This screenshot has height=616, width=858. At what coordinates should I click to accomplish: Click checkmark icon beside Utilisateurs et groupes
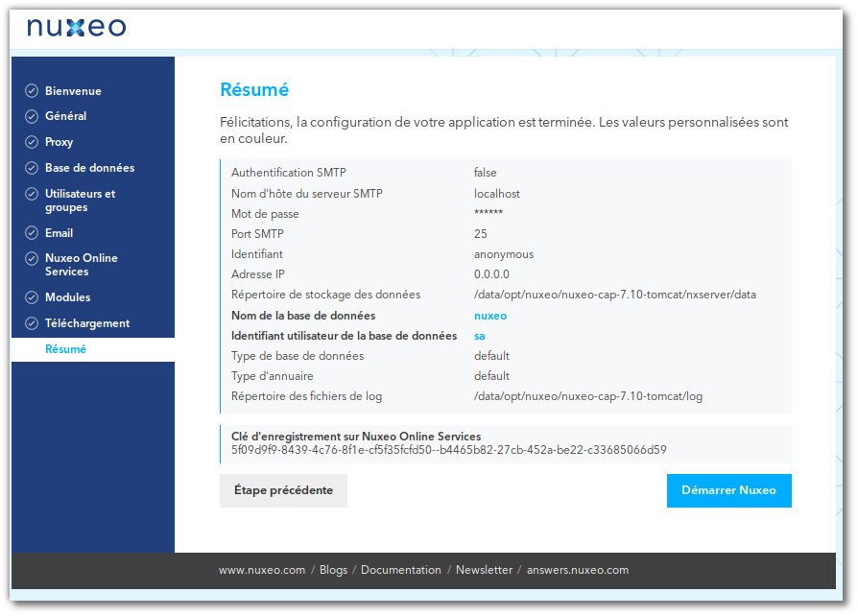(32, 194)
